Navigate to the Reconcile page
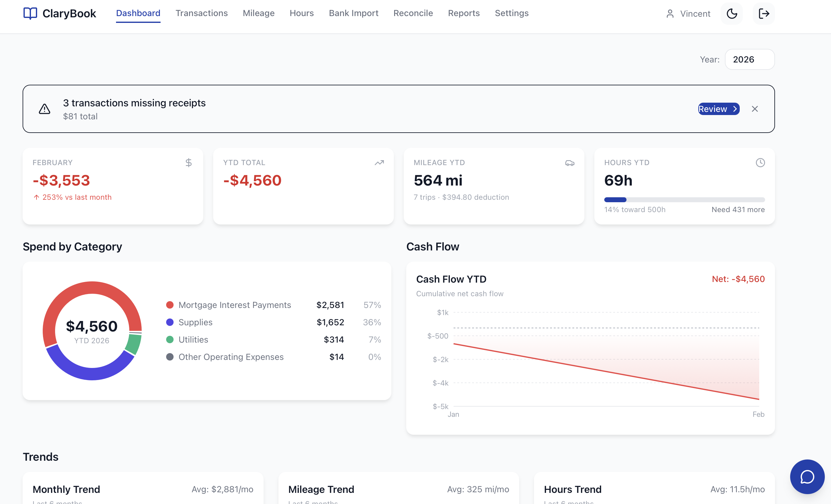Image resolution: width=831 pixels, height=504 pixels. [x=413, y=13]
